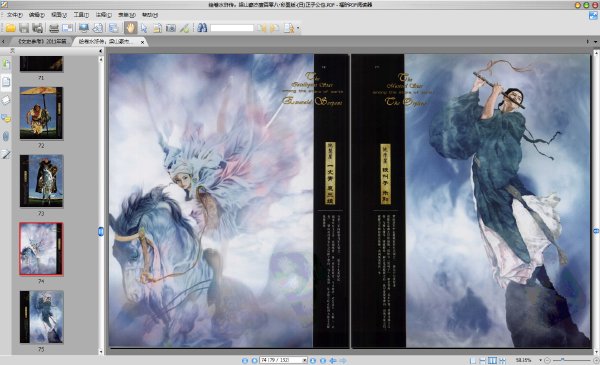This screenshot has height=365, width=600.
Task: Click the next view arrow
Action: (343, 360)
